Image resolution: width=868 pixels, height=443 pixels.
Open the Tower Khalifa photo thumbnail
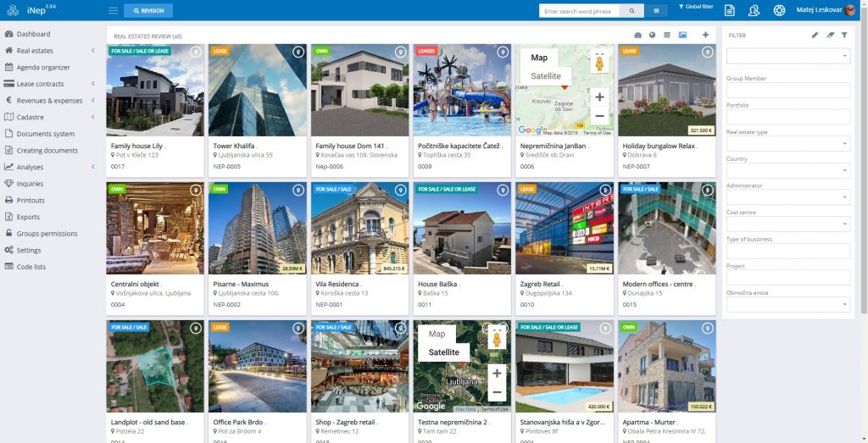pos(258,90)
